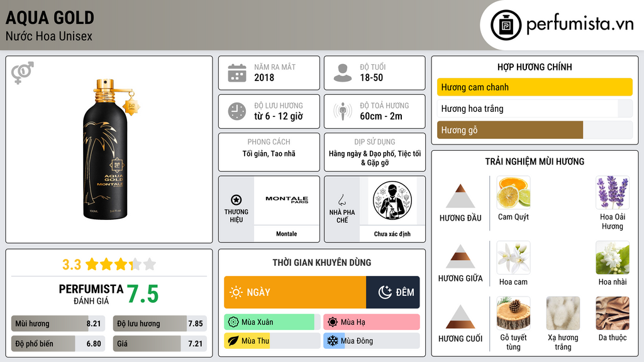Click the person icon beside Độ tuổi
Image resolution: width=644 pixels, height=362 pixels.
tap(343, 73)
